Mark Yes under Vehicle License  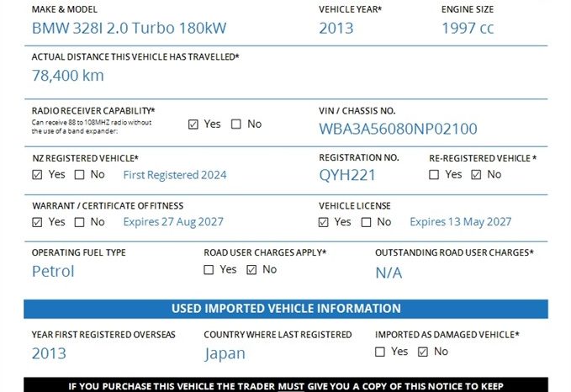(324, 222)
